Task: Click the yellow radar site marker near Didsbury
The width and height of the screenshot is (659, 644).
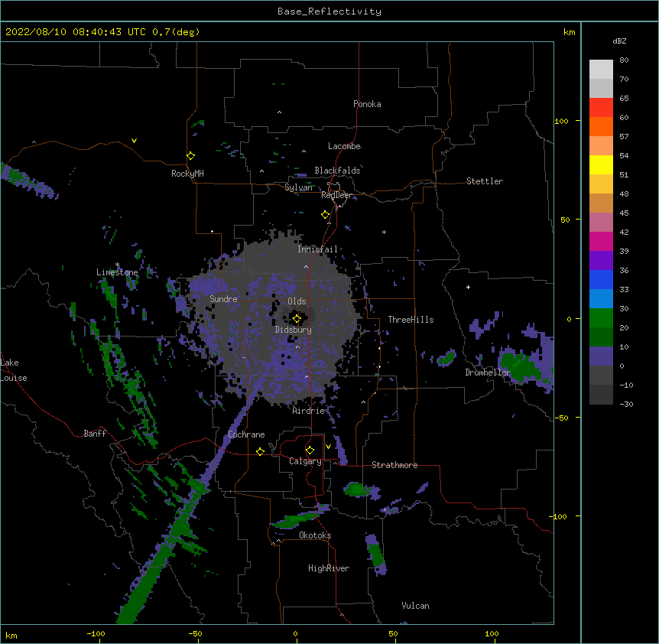Action: click(x=297, y=319)
